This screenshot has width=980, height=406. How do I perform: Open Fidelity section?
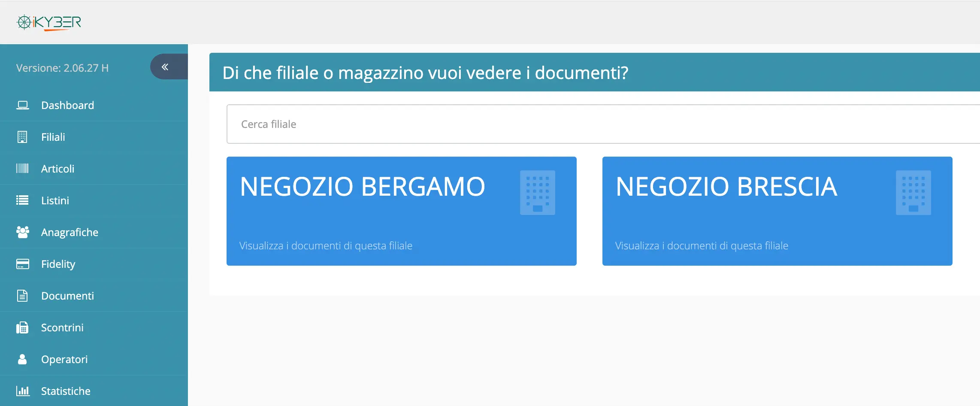pyautogui.click(x=94, y=264)
